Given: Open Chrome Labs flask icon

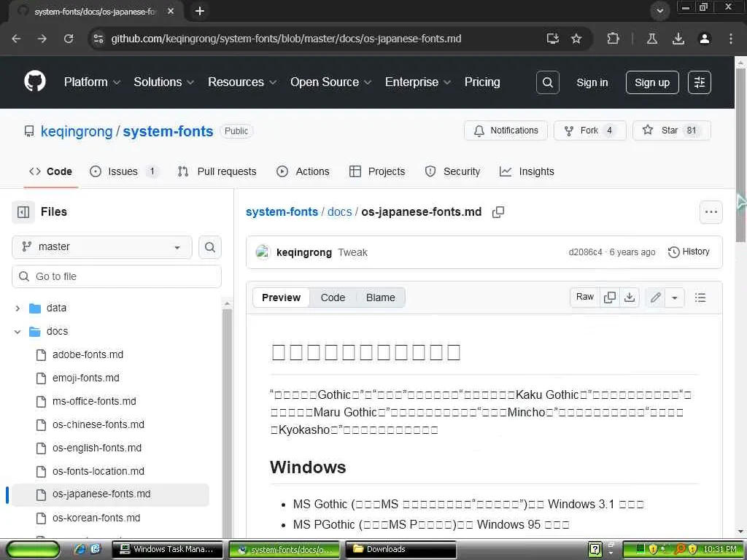Looking at the screenshot, I should pyautogui.click(x=651, y=39).
